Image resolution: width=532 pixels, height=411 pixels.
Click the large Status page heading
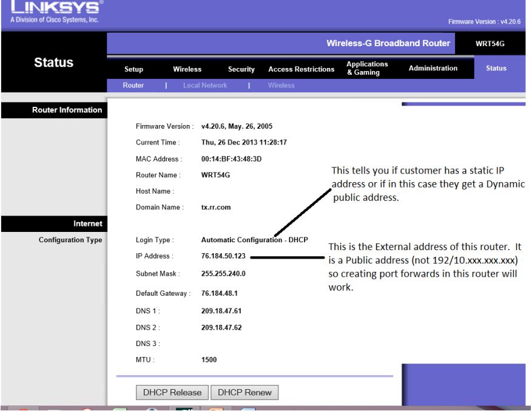coord(53,63)
